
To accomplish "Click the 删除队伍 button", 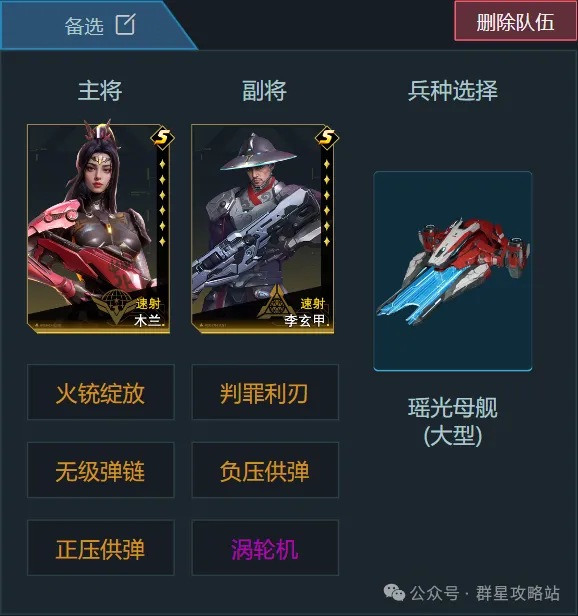I will pyautogui.click(x=516, y=21).
